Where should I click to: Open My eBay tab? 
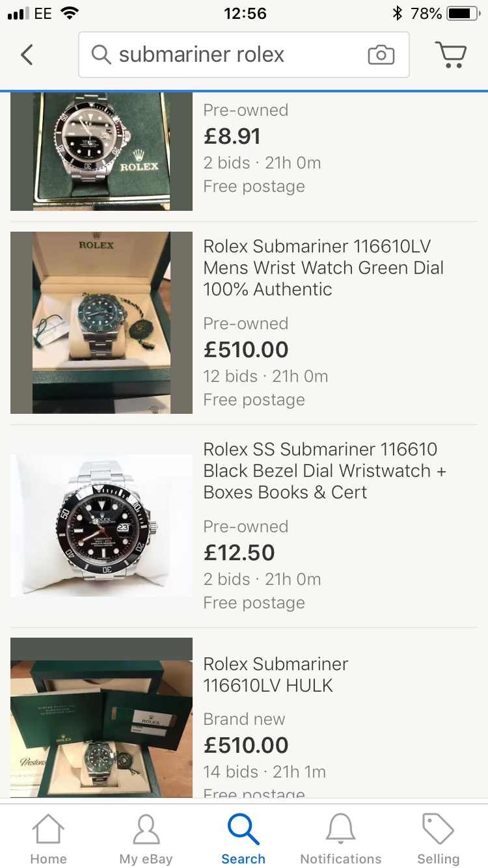tap(146, 838)
